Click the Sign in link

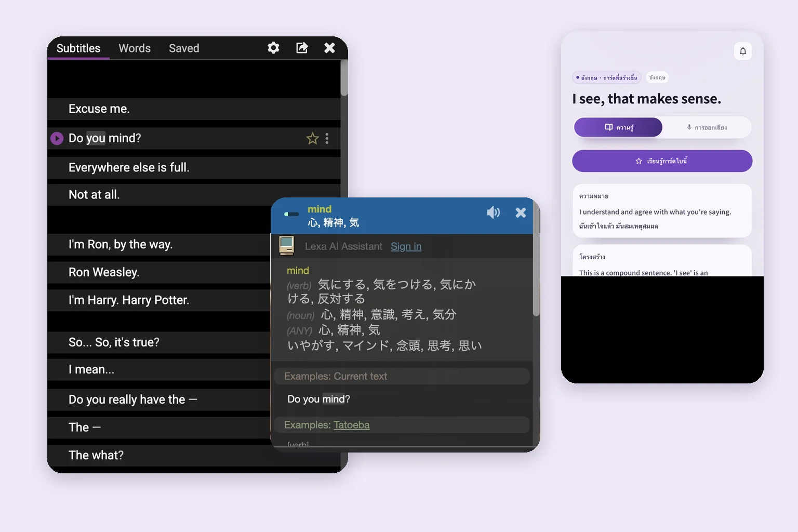point(406,246)
